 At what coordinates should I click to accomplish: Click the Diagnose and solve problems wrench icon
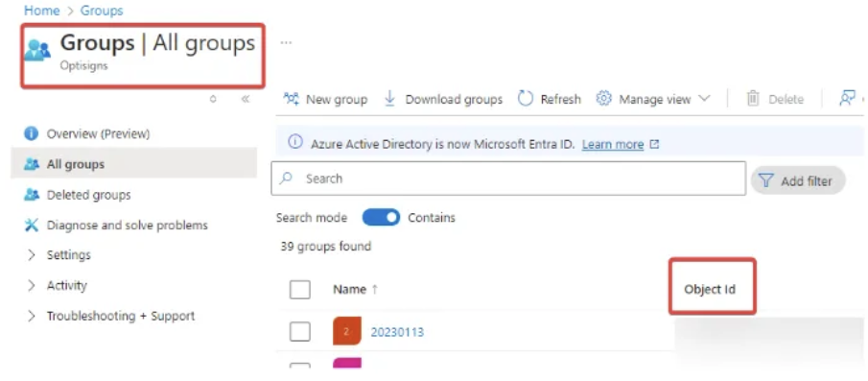[32, 225]
